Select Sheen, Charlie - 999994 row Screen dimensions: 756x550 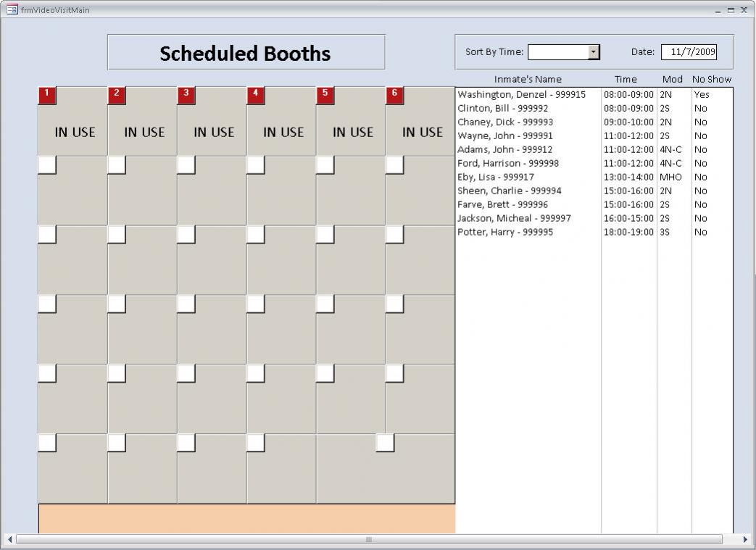point(594,191)
